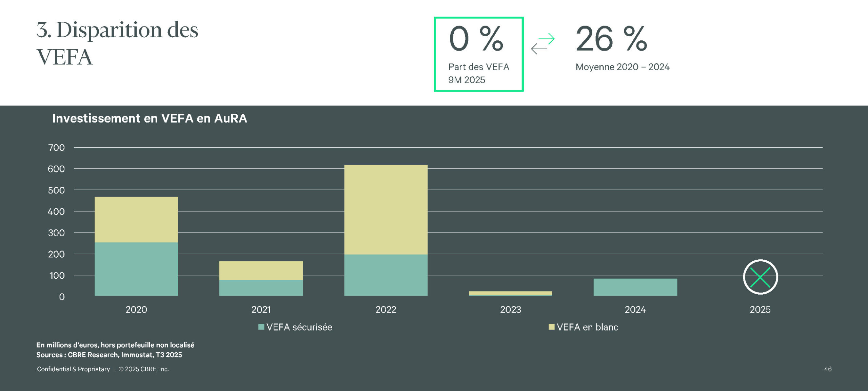Click the 2020 teal bar segment
The height and width of the screenshot is (391, 868).
[136, 269]
